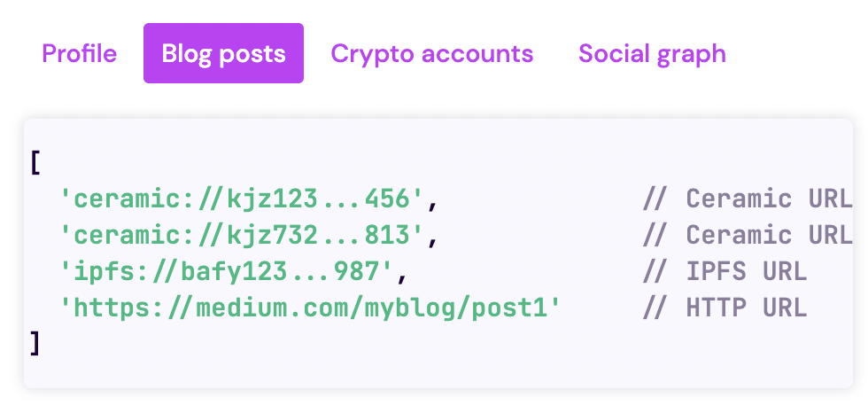
Task: Switch to the Crypto accounts tab
Action: point(432,54)
